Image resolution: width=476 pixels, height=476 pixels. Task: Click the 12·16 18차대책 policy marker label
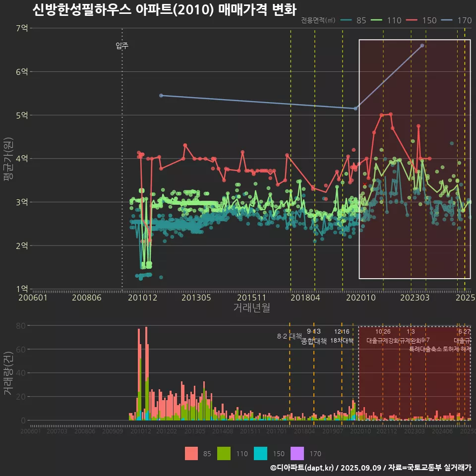[x=342, y=336]
